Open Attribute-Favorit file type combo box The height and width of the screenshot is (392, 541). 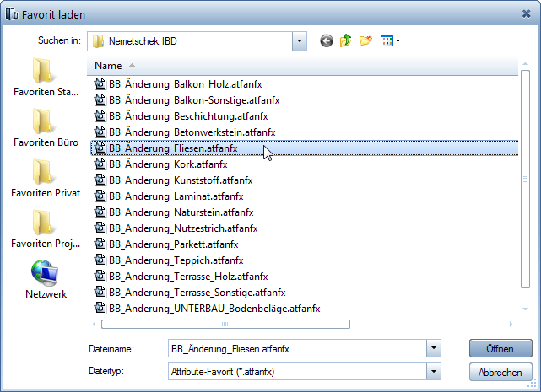click(x=305, y=371)
